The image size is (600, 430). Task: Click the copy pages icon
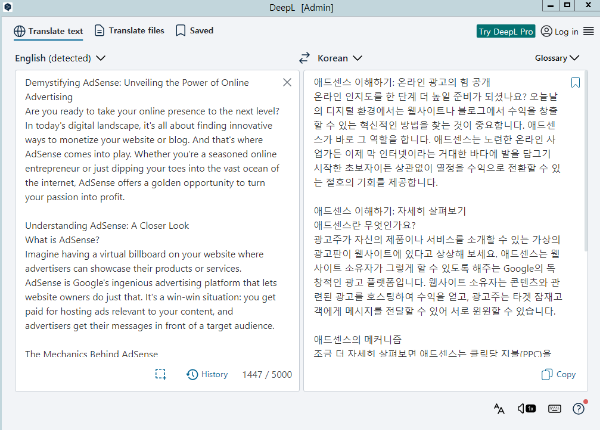[547, 374]
